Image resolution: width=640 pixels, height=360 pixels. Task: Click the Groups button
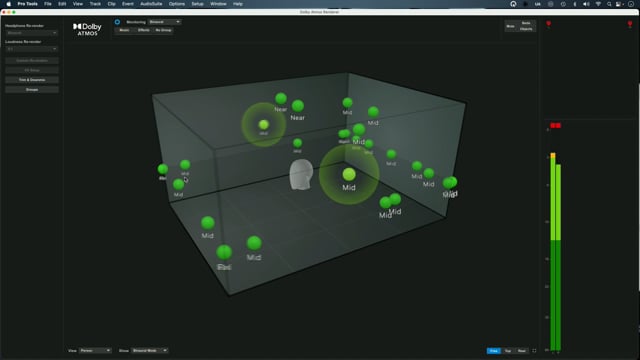tap(32, 89)
